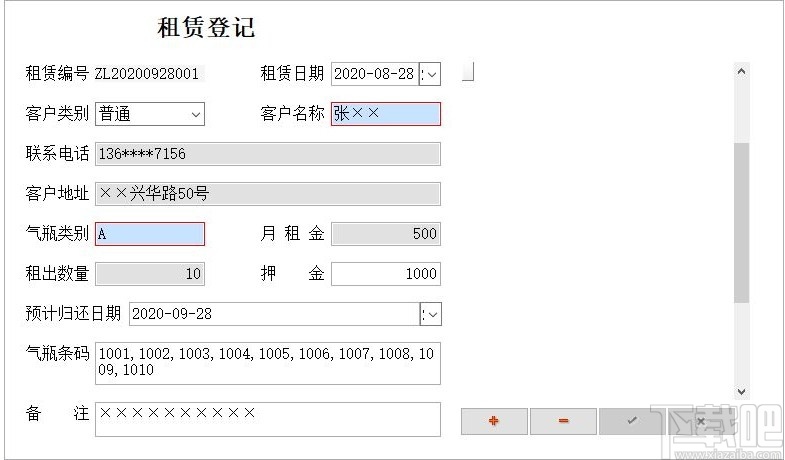Click the 气瓶类别 field containing A
The height and width of the screenshot is (460, 785).
pos(150,234)
